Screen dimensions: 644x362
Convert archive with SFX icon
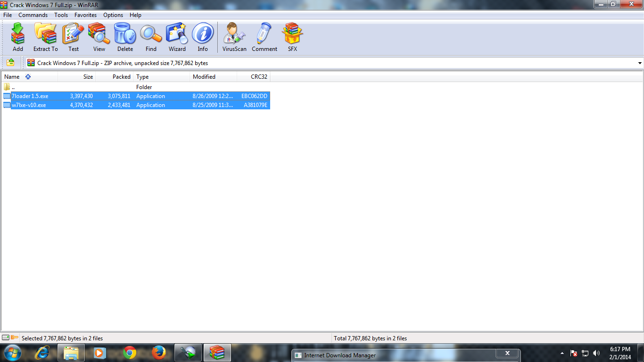click(292, 37)
